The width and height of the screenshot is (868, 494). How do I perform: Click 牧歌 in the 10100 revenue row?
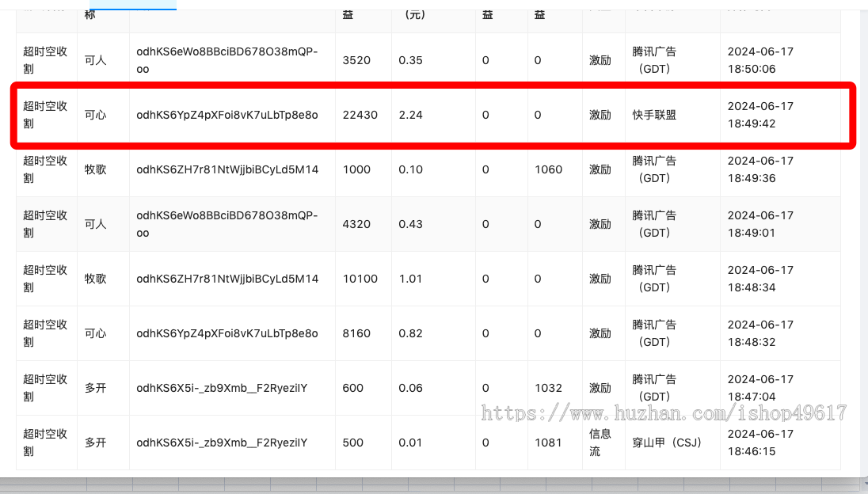coord(95,279)
